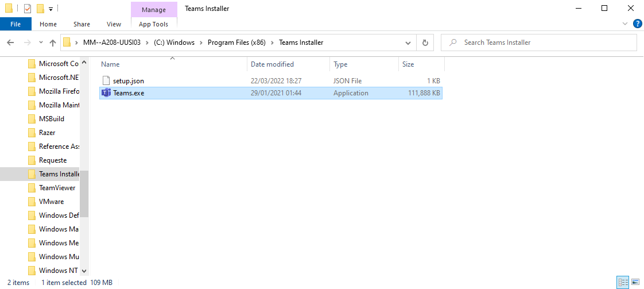Switch to the Home ribbon tab
Viewport: 644px width, 289px height.
point(48,24)
